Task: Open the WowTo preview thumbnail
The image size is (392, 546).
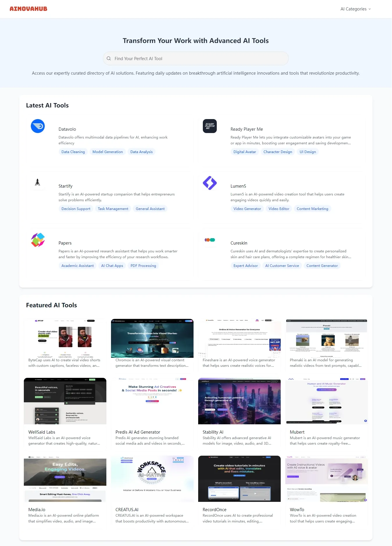Action: pyautogui.click(x=327, y=479)
